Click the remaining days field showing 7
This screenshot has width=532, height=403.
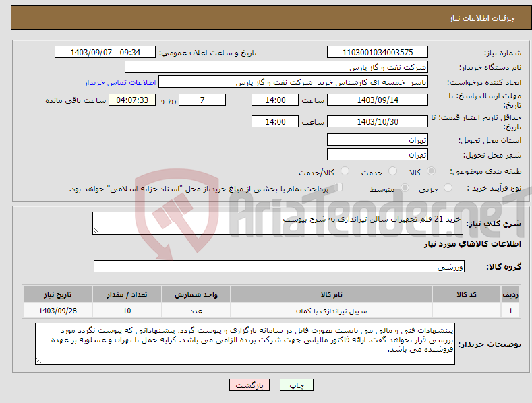click(202, 100)
